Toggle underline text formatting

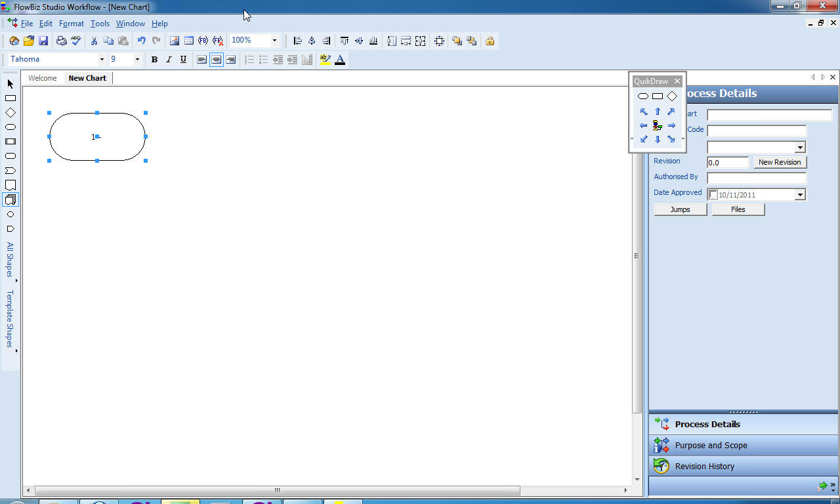[183, 60]
